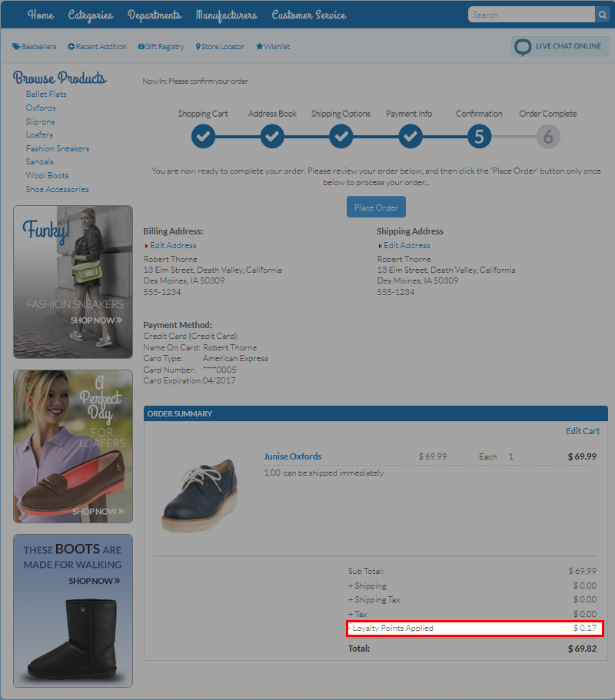Open the Live Chat Online bubble
The height and width of the screenshot is (700, 615).
(560, 46)
